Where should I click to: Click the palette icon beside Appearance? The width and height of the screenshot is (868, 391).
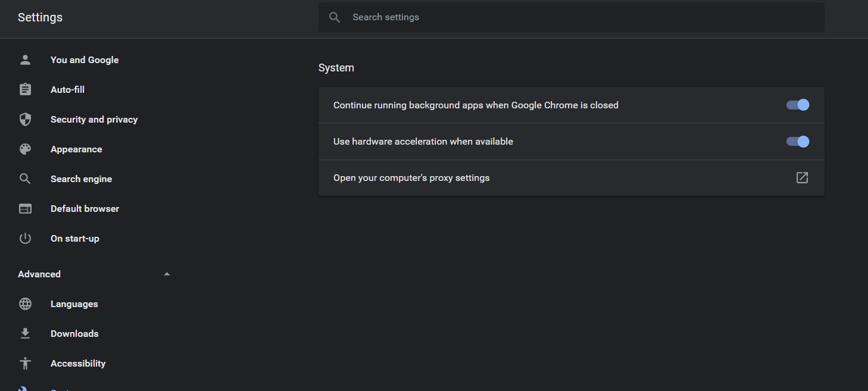pos(25,149)
